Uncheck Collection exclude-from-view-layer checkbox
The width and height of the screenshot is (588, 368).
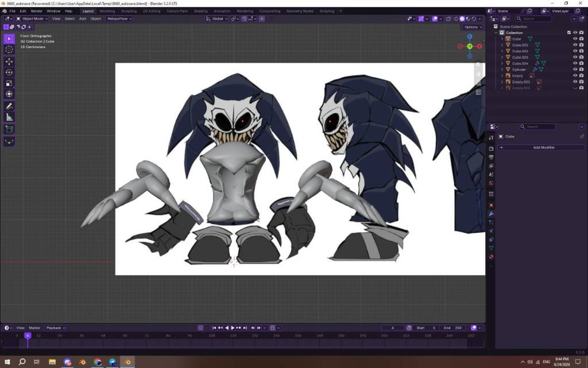point(569,33)
